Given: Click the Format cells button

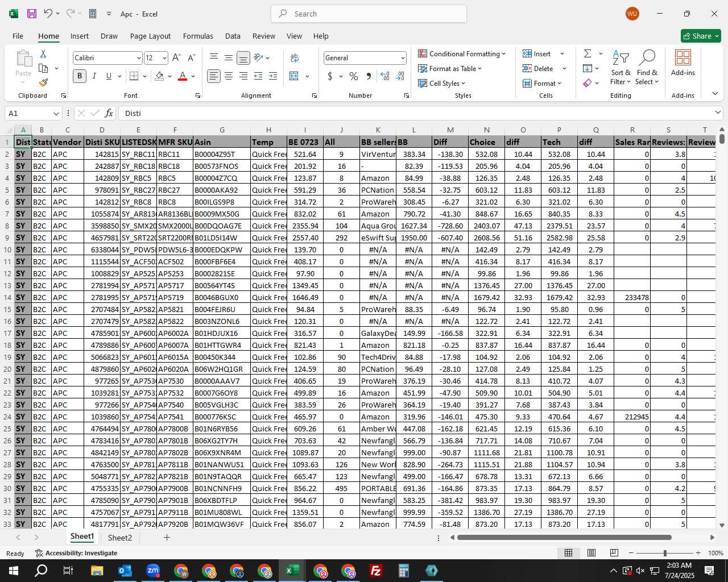Looking at the screenshot, I should (542, 83).
